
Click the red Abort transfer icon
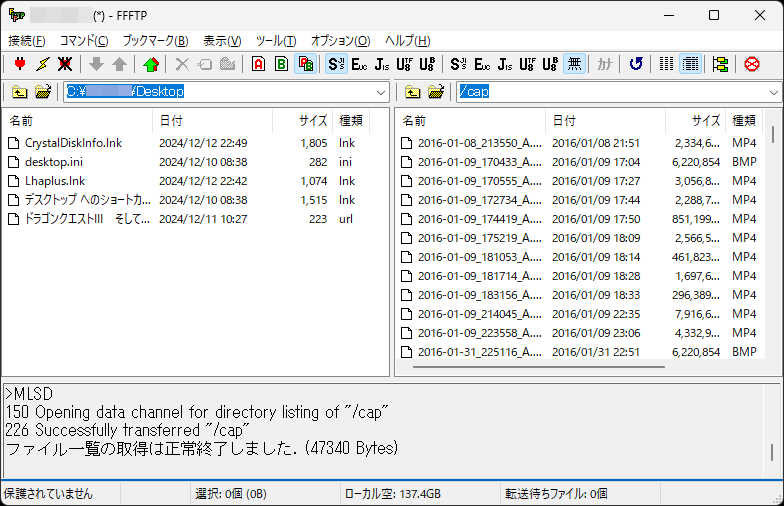[x=752, y=64]
